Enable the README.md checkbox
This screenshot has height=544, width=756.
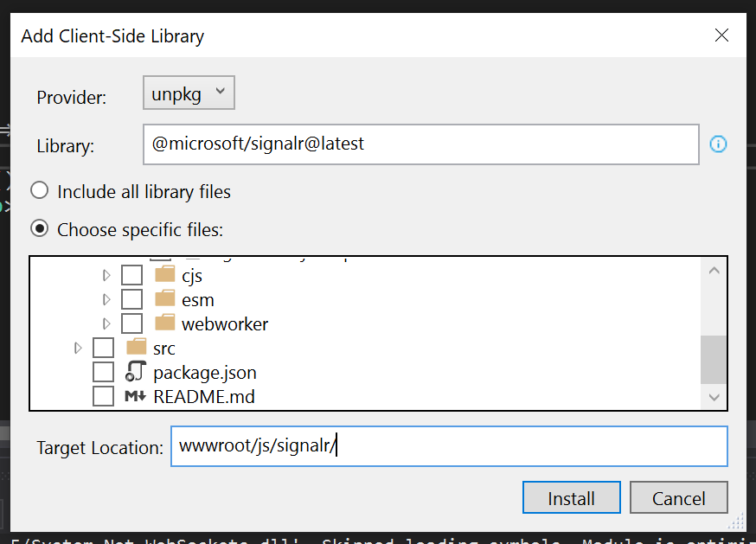coord(103,397)
